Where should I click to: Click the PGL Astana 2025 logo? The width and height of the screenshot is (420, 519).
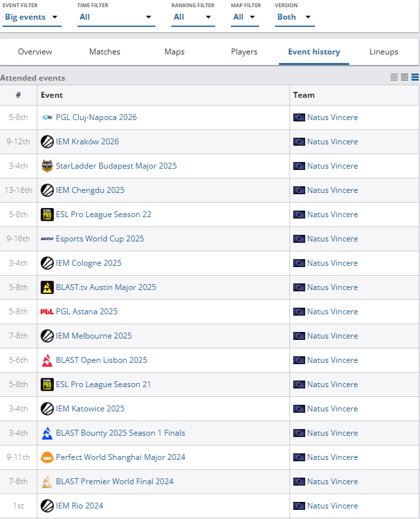pyautogui.click(x=47, y=312)
